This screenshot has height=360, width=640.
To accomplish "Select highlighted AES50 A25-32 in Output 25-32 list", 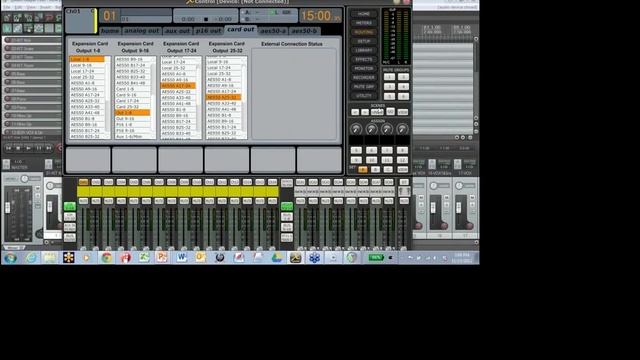I will 223,98.
